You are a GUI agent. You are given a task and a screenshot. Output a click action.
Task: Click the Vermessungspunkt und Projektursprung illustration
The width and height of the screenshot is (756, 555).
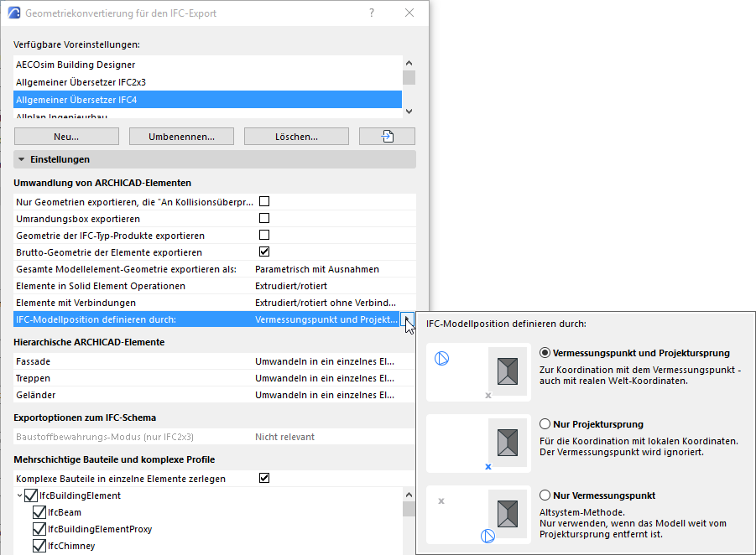478,372
